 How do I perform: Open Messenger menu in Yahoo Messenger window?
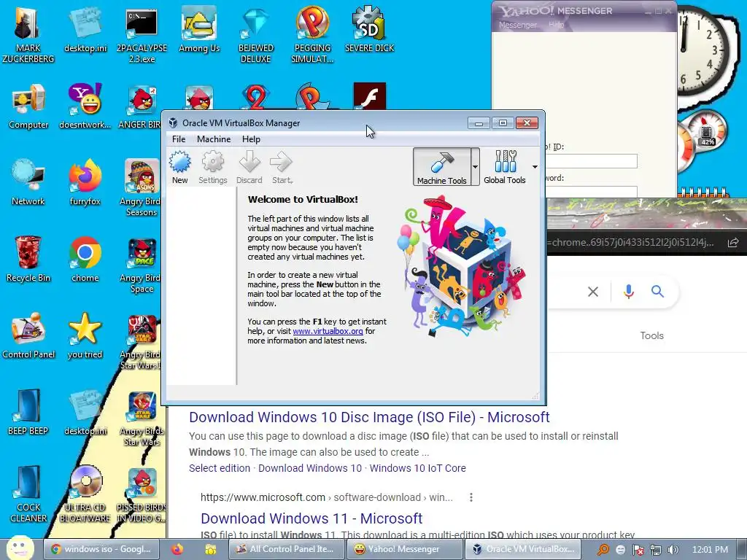[518, 25]
